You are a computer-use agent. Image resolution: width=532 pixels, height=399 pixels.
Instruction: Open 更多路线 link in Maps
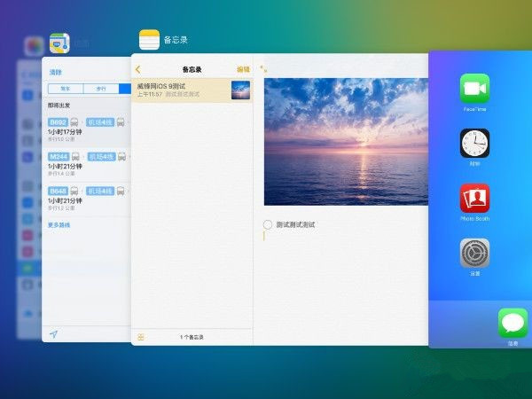(x=59, y=225)
